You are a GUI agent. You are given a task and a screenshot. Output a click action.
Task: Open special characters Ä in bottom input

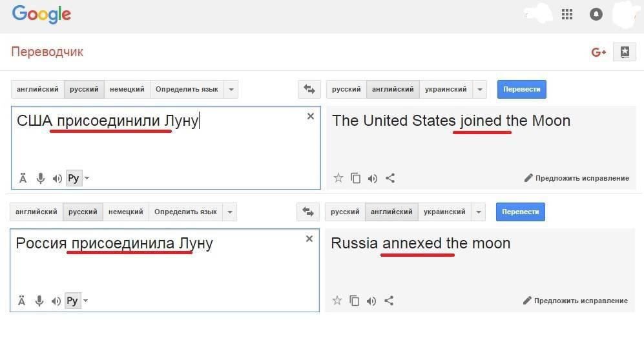coord(22,301)
